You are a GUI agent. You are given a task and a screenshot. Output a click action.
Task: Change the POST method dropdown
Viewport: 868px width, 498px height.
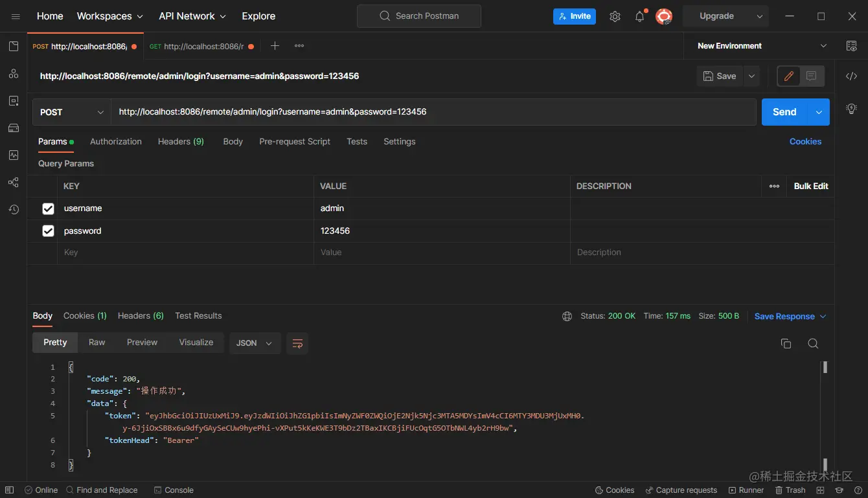point(71,112)
